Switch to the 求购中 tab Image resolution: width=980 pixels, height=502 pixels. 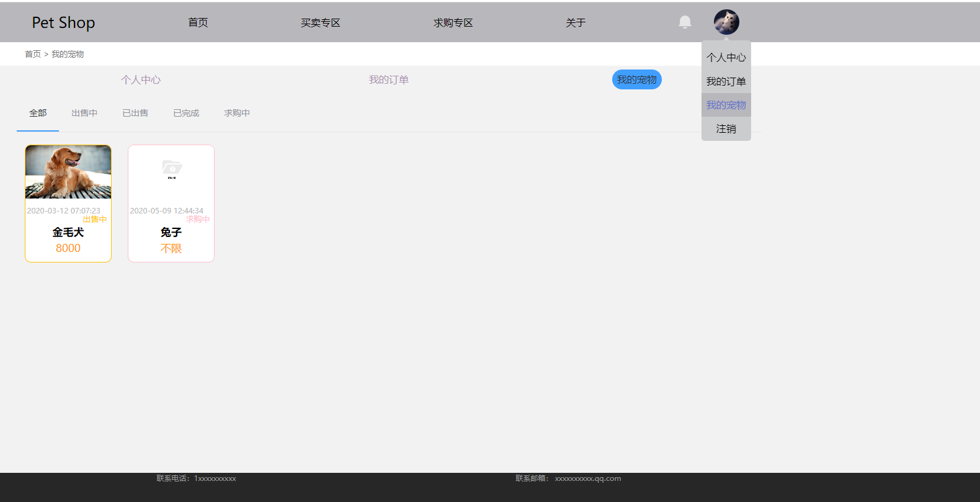coord(237,113)
